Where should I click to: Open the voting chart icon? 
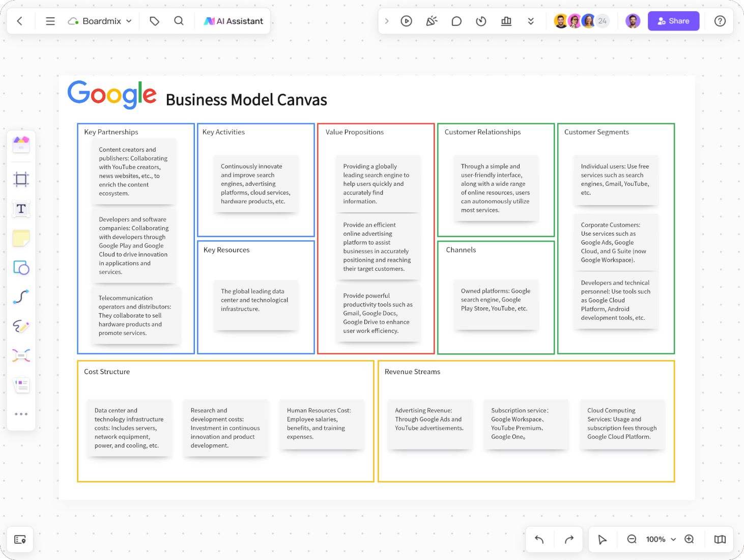(506, 21)
